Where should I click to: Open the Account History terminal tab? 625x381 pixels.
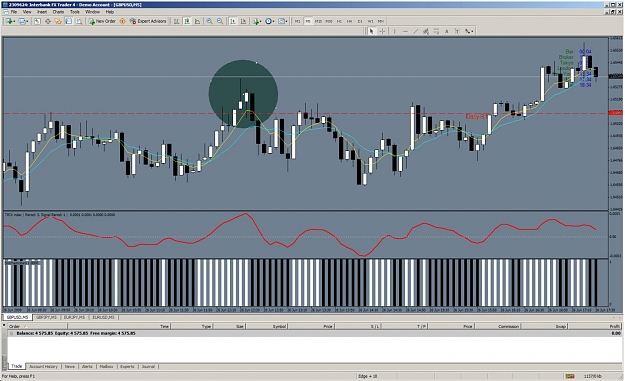pos(43,367)
